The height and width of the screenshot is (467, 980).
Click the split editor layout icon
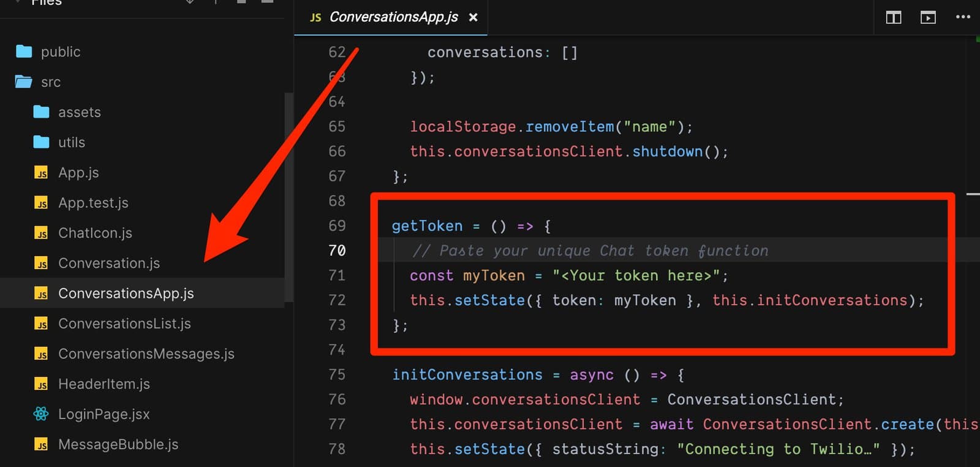click(893, 17)
